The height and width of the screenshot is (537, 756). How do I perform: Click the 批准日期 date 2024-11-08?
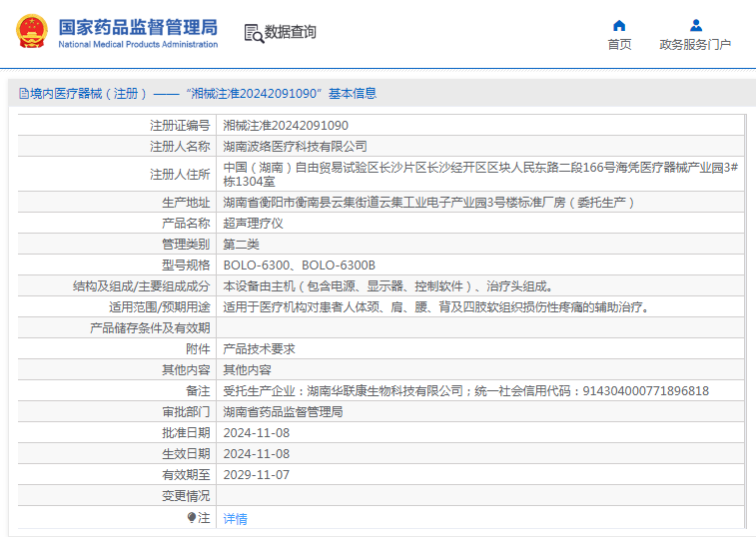[x=256, y=433]
